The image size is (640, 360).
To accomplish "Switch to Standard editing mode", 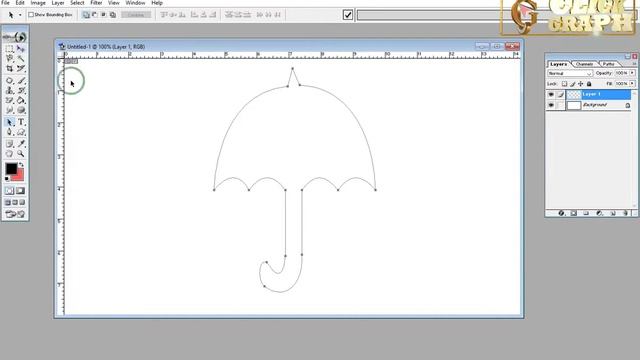I will coord(9,191).
